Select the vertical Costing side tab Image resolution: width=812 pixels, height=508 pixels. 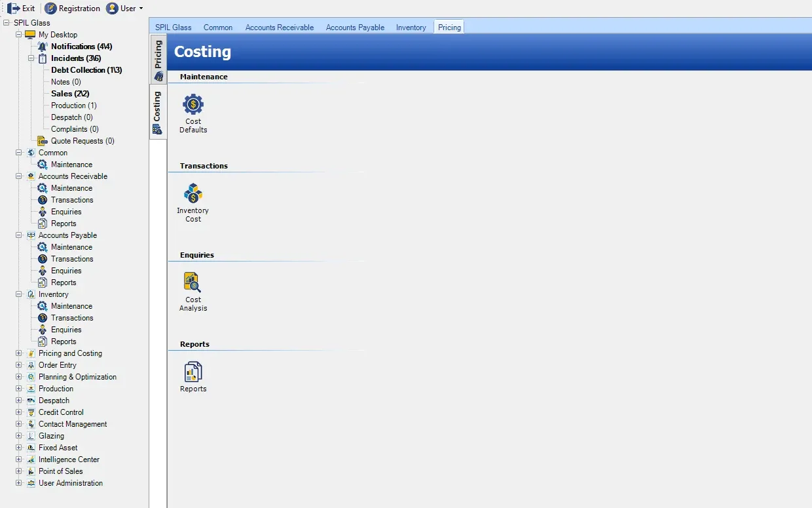(x=158, y=113)
